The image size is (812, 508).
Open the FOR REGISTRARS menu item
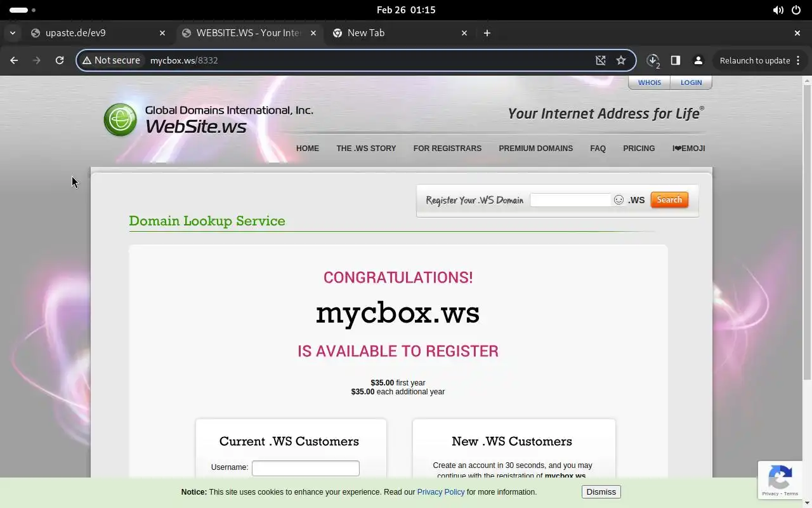pos(447,149)
